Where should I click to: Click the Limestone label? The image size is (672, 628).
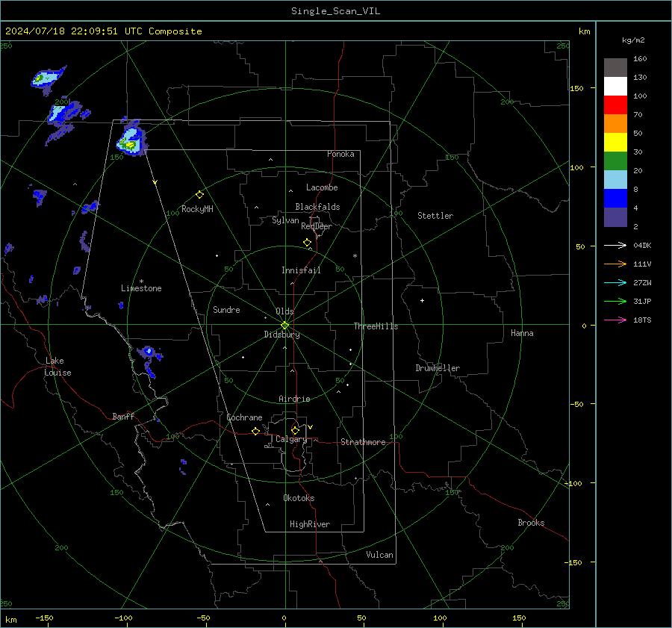[141, 288]
